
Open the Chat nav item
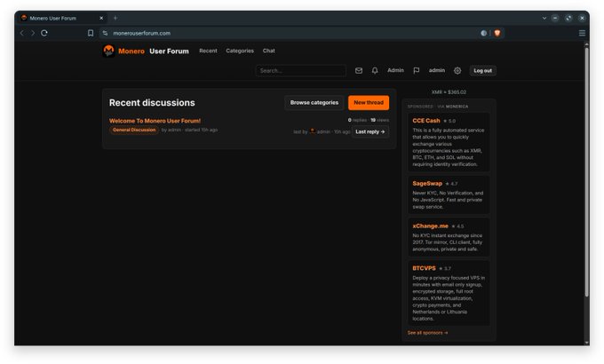(x=268, y=51)
